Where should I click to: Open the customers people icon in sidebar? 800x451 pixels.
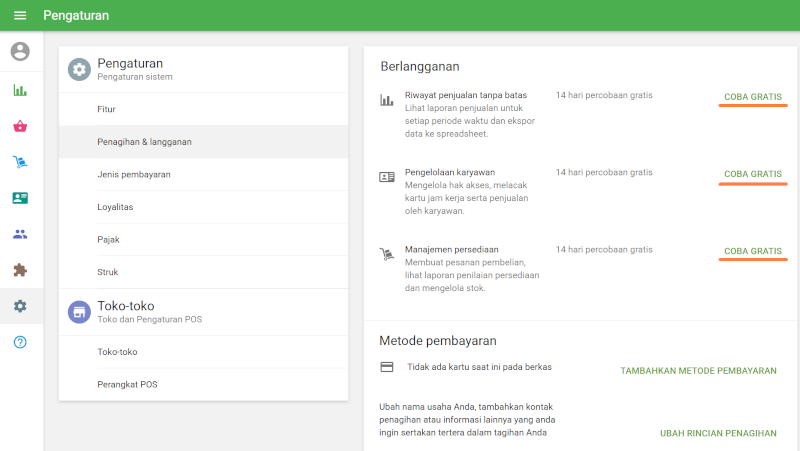(20, 234)
